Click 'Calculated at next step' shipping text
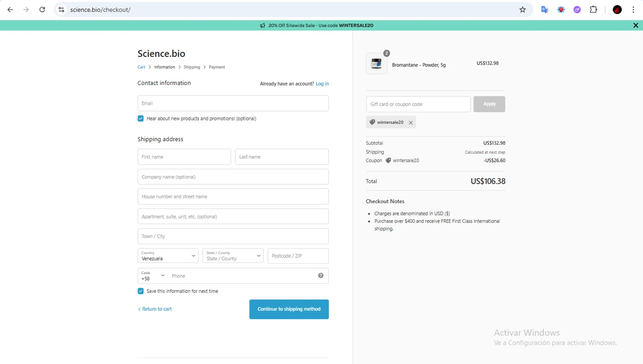Viewport: 643px width, 364px height. tap(485, 152)
